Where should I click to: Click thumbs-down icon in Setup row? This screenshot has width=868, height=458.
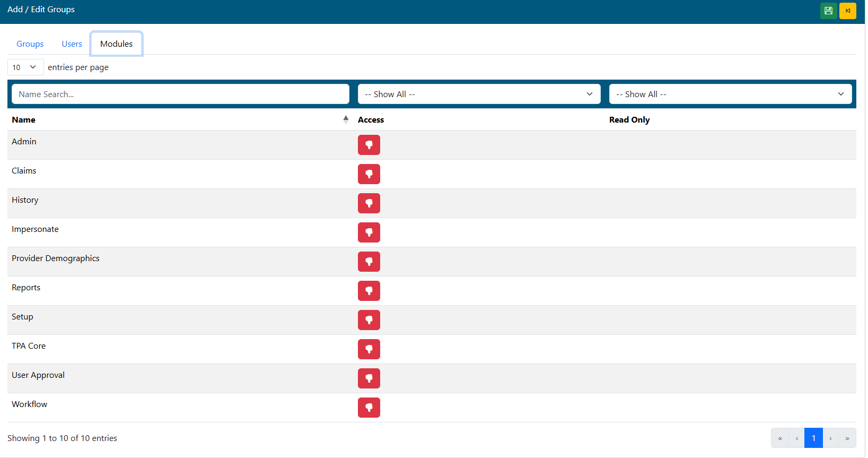point(369,320)
